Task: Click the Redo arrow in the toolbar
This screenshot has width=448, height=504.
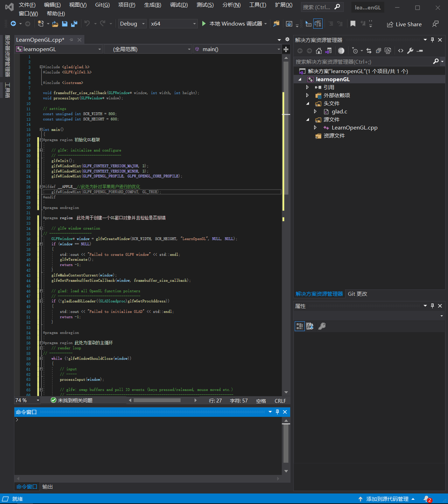Action: (103, 23)
